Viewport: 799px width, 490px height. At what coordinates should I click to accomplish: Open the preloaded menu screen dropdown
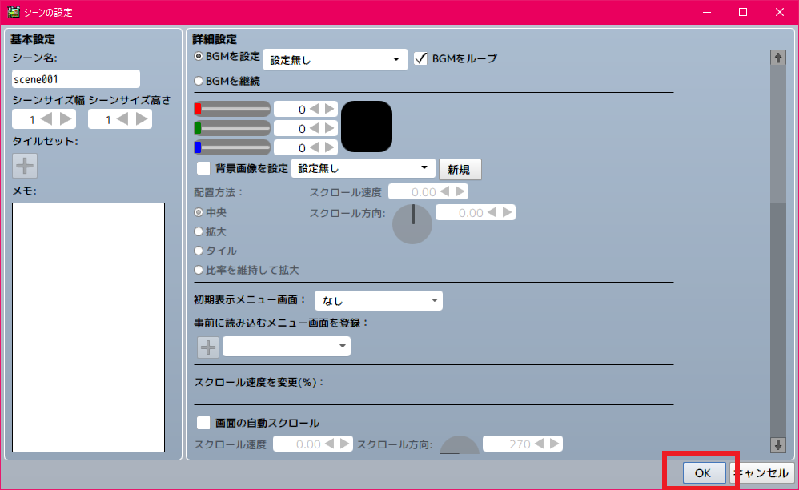(x=287, y=346)
